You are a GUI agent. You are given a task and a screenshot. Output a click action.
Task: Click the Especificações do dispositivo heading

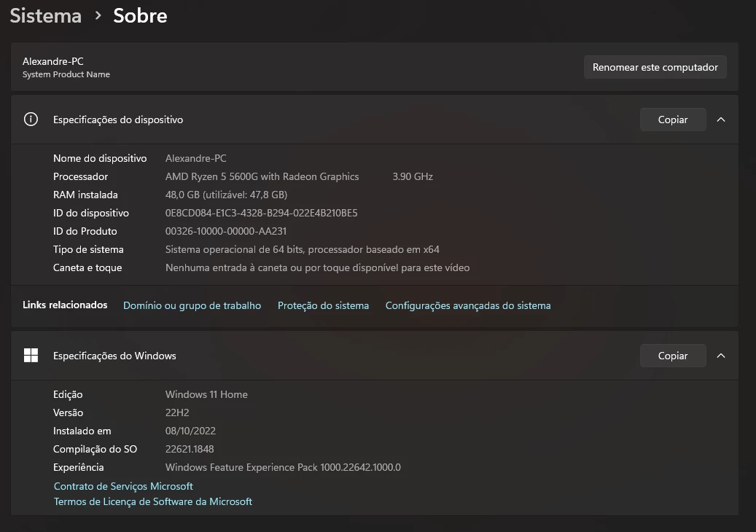pyautogui.click(x=118, y=120)
